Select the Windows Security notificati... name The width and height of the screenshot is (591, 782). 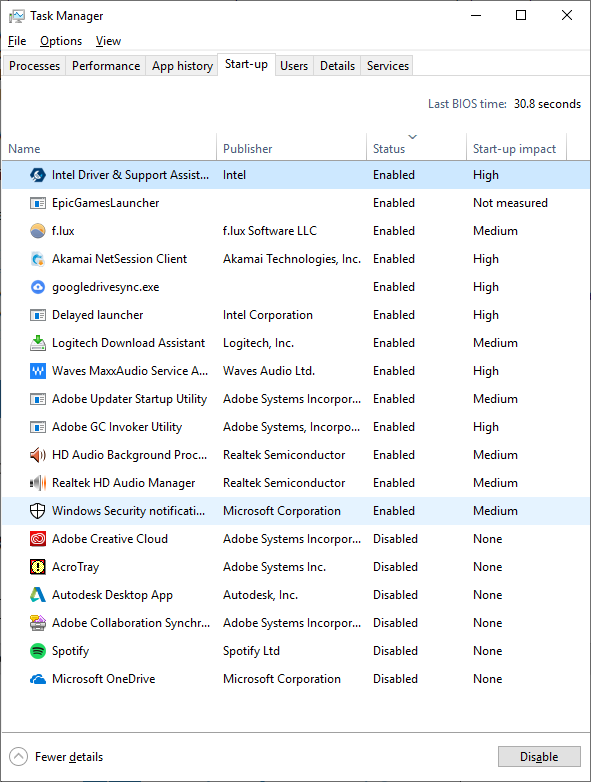[x=128, y=511]
